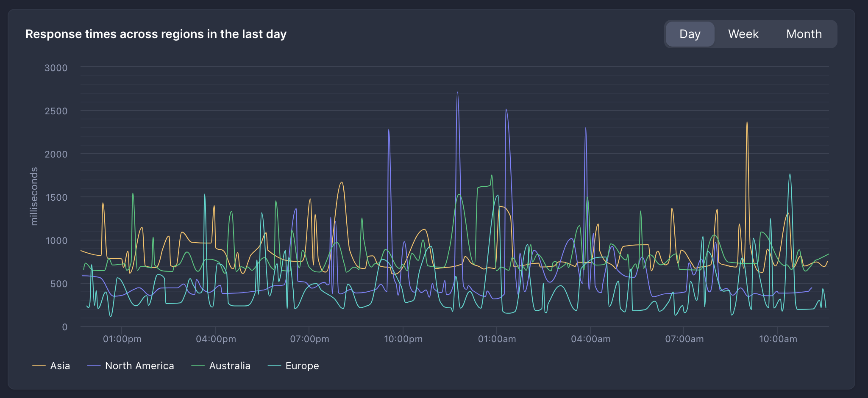This screenshot has height=398, width=868.
Task: Click the 10:00pm x-axis label
Action: (x=403, y=339)
